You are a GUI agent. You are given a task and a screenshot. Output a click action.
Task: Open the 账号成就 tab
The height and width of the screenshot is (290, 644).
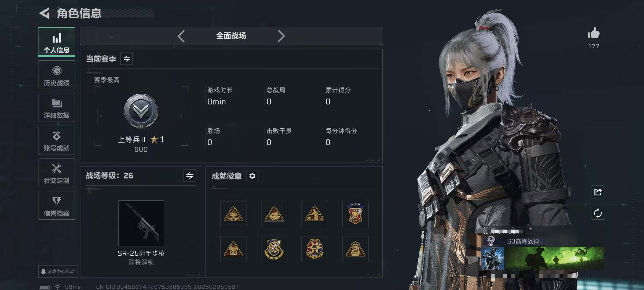(57, 140)
